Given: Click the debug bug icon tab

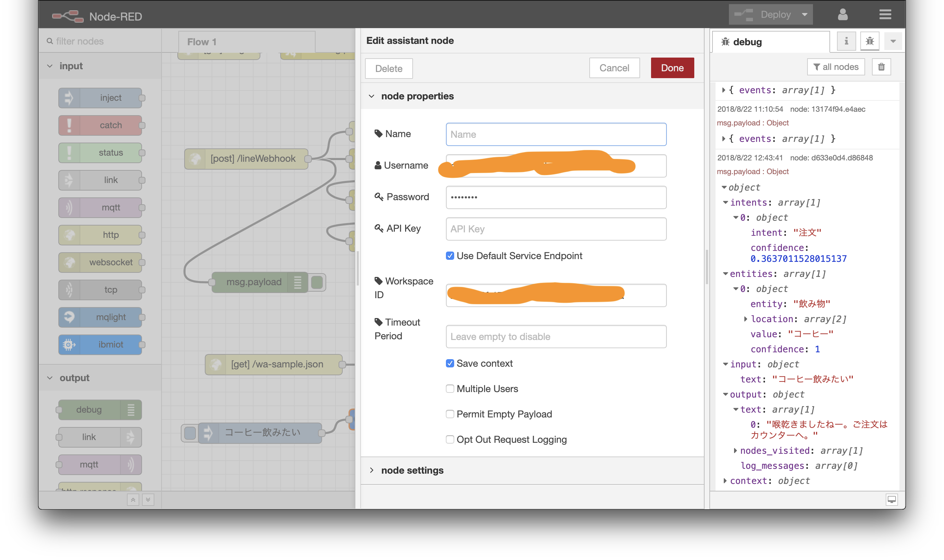Looking at the screenshot, I should [870, 41].
